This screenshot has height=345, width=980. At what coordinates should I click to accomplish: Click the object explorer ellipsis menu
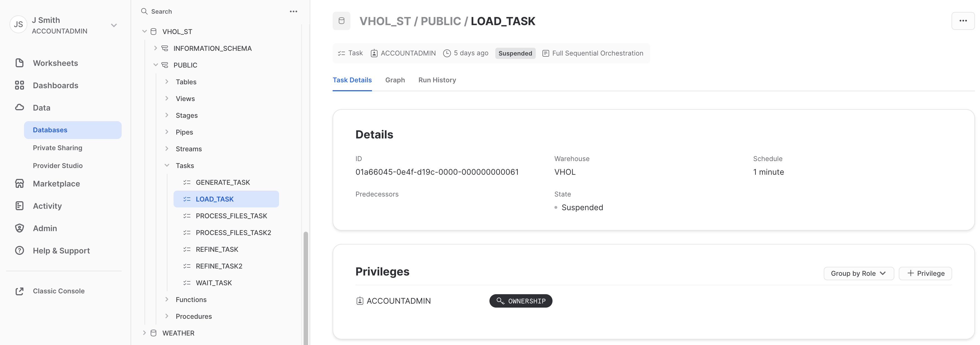[x=293, y=11]
